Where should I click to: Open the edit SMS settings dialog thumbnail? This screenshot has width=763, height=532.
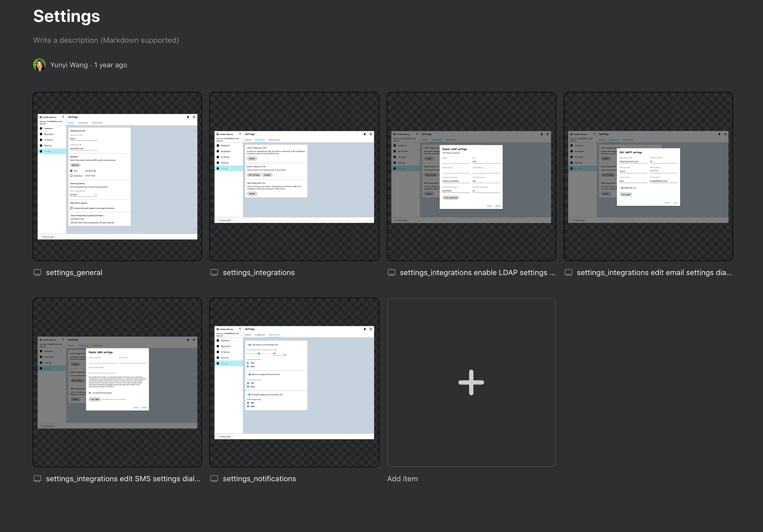(x=117, y=383)
